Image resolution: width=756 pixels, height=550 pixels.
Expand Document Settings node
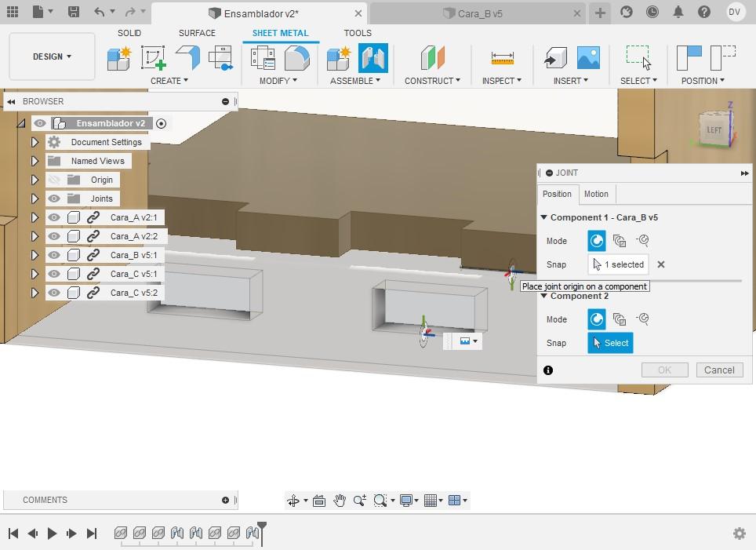(x=35, y=142)
